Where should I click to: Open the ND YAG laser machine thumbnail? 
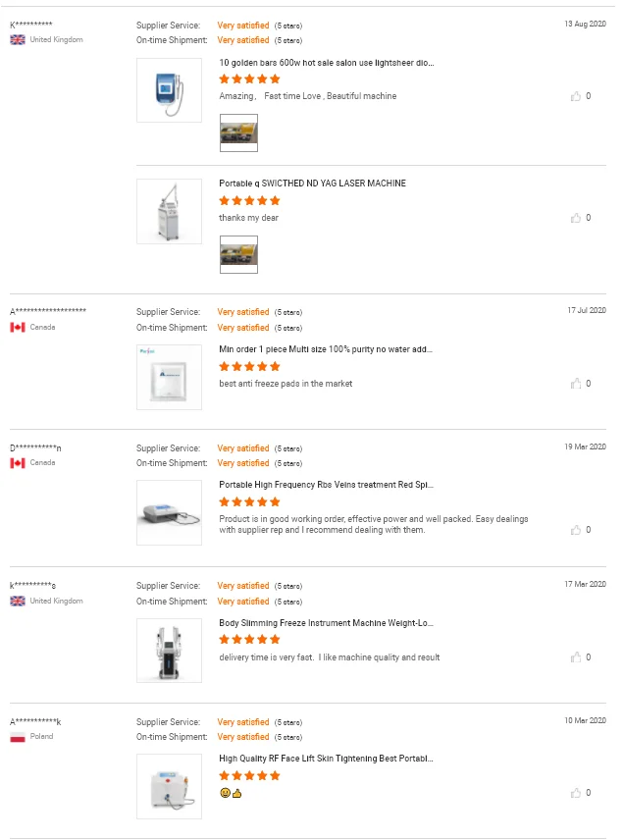click(169, 211)
